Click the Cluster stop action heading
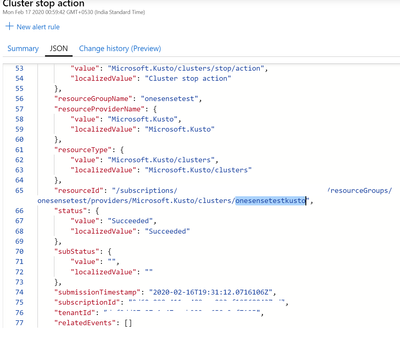 click(43, 4)
